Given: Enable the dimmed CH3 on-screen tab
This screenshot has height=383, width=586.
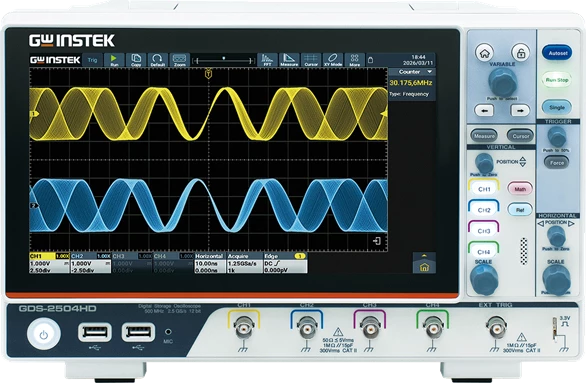Looking at the screenshot, I should coord(132,264).
